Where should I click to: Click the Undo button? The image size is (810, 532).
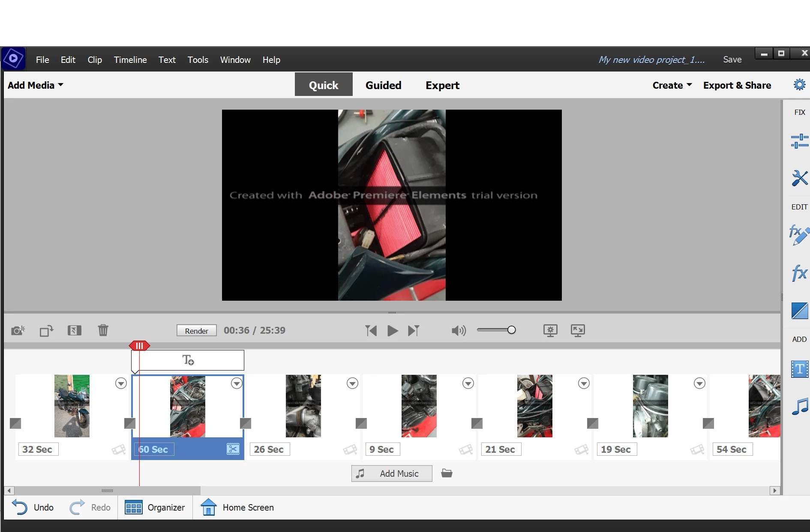coord(33,507)
